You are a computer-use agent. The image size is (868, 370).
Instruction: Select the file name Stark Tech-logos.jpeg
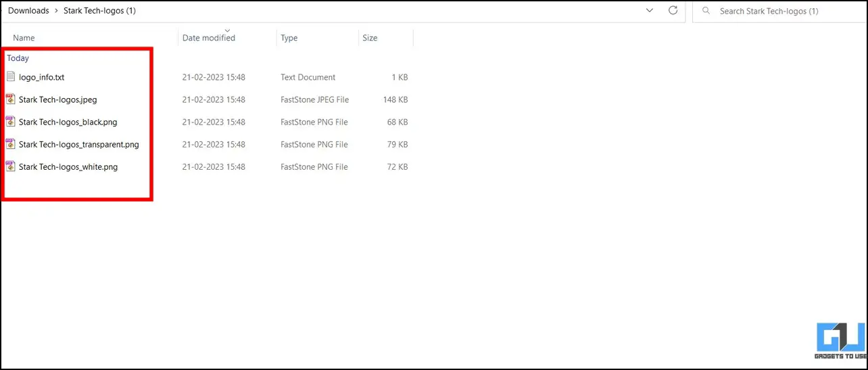pos(58,99)
